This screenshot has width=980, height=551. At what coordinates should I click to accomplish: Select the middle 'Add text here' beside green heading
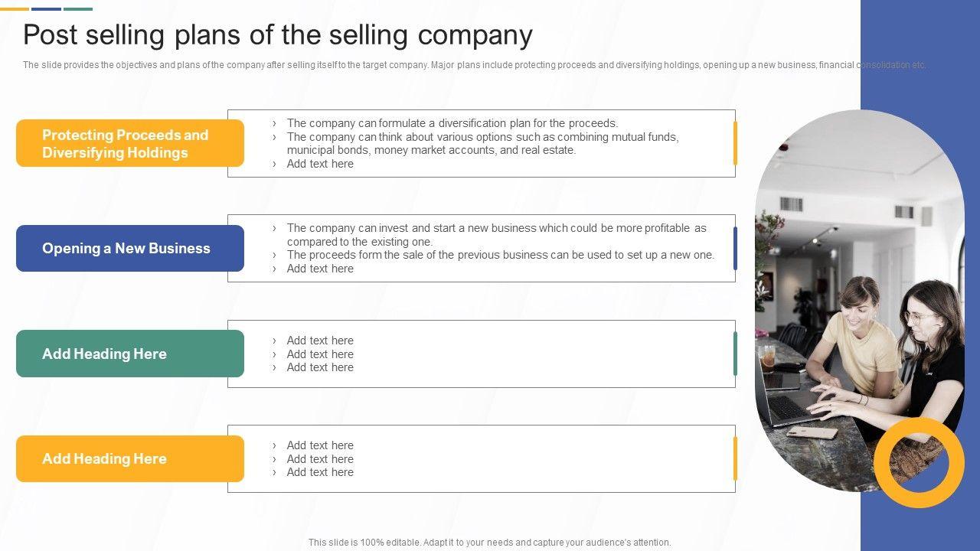coord(320,354)
